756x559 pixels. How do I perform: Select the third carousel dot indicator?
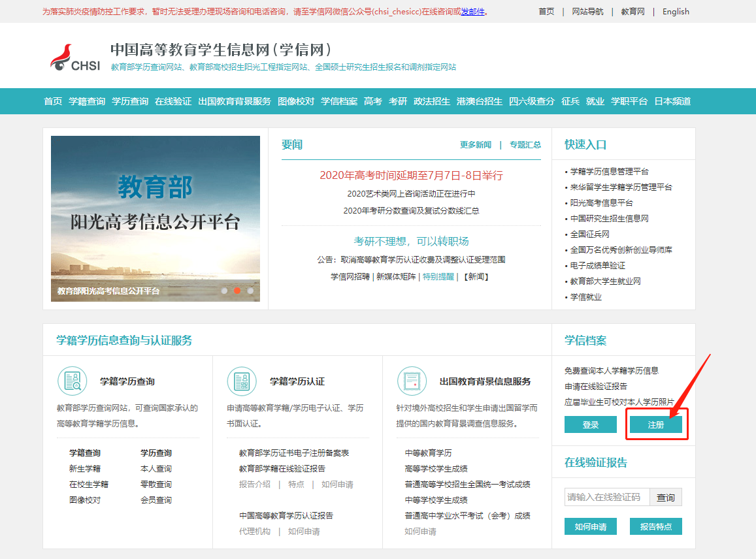click(250, 291)
